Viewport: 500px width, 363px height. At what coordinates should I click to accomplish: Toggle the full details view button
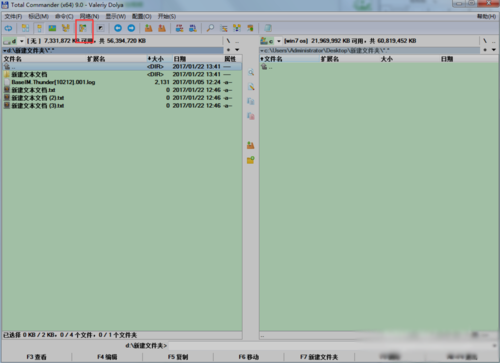(39, 28)
